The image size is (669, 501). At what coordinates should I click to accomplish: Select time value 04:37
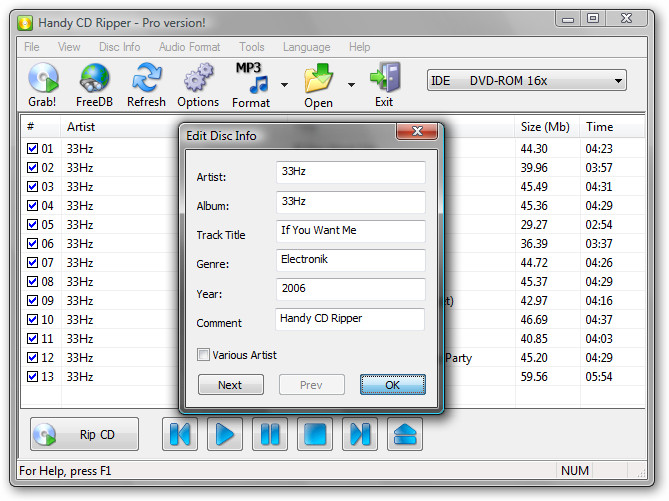[x=599, y=320]
